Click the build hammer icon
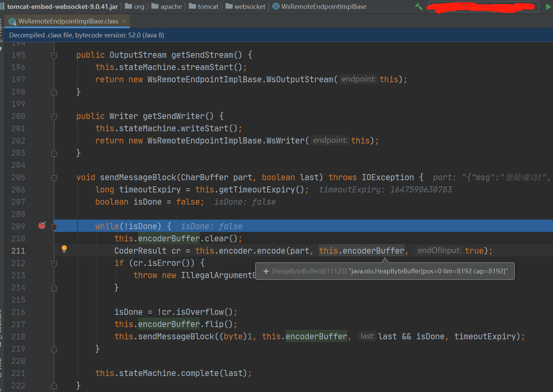 (x=419, y=6)
